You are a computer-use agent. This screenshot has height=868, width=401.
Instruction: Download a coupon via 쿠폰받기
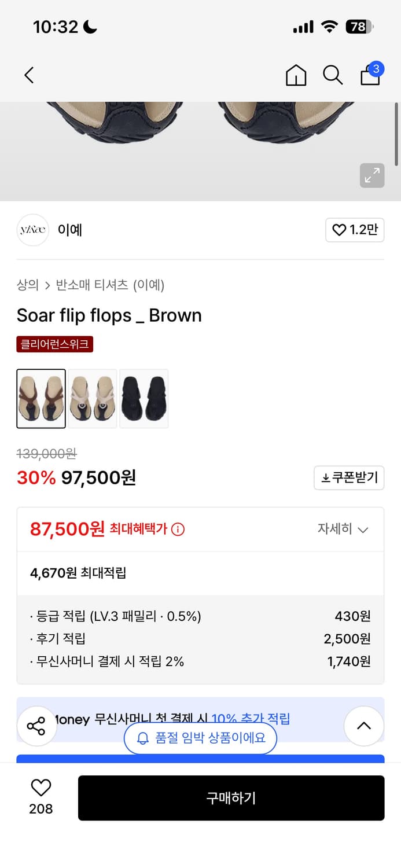(x=348, y=477)
